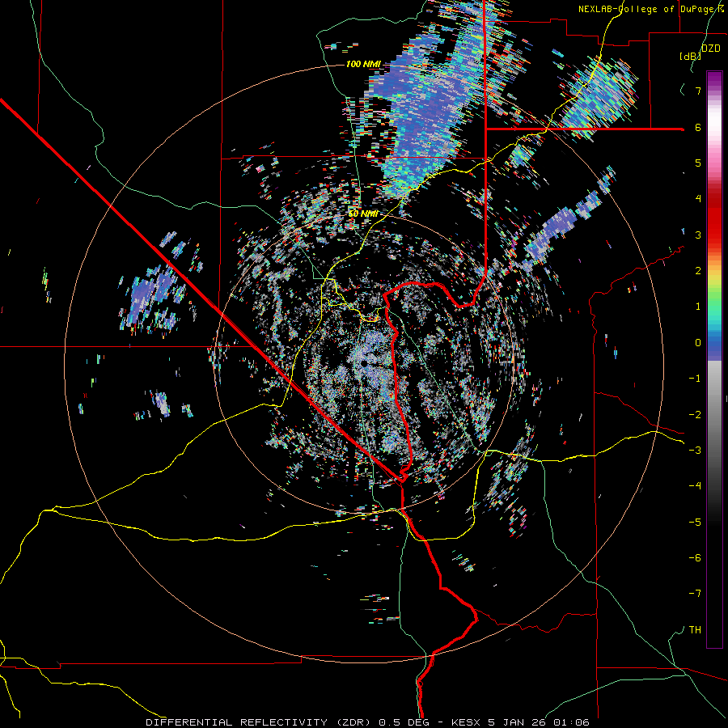Click the 5 JAN 26 date text

coord(518,722)
